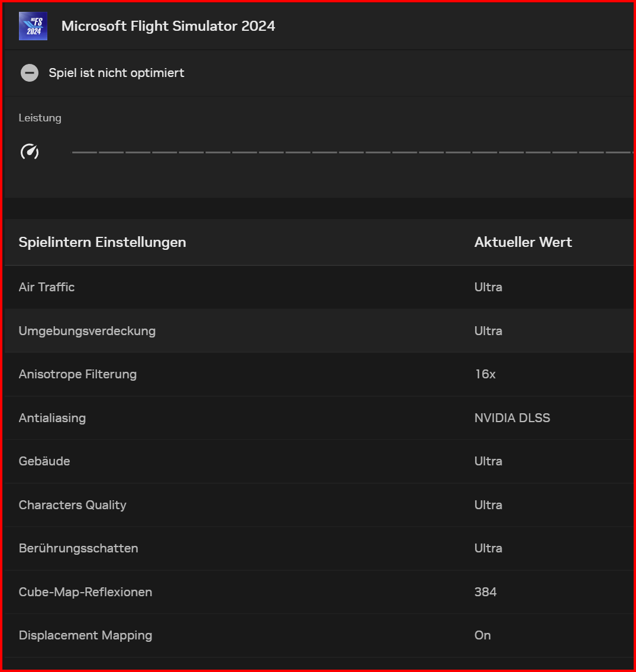The height and width of the screenshot is (672, 636).
Task: Click the Aktueller Wert column header
Action: [523, 242]
